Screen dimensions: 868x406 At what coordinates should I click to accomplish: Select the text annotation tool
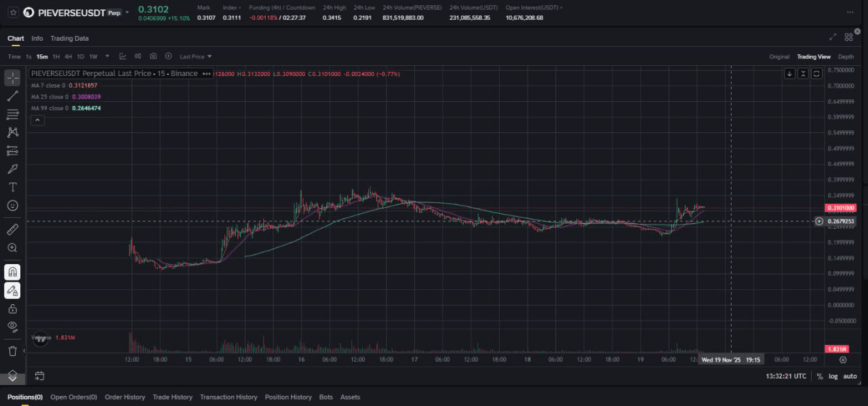(12, 187)
